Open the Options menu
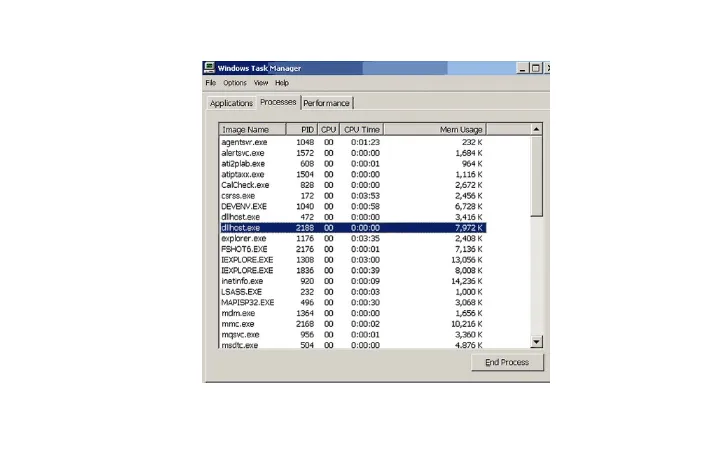 click(x=235, y=83)
